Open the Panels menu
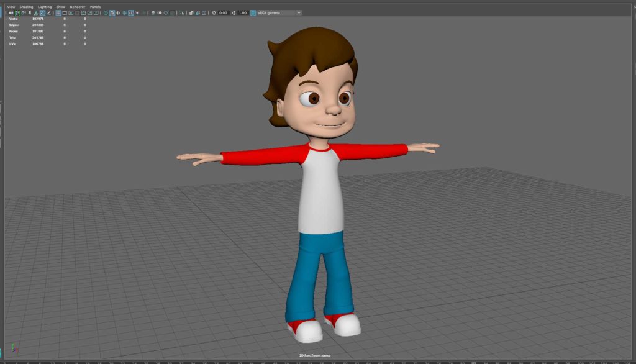 [x=95, y=7]
